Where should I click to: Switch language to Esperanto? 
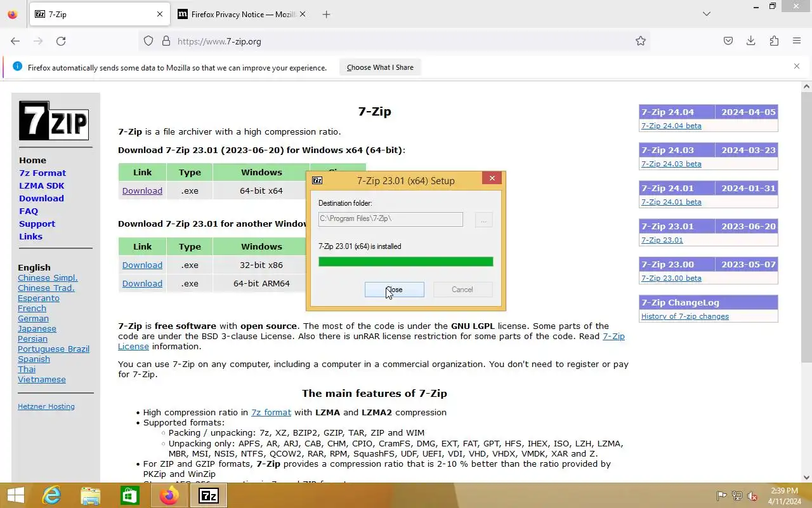39,298
